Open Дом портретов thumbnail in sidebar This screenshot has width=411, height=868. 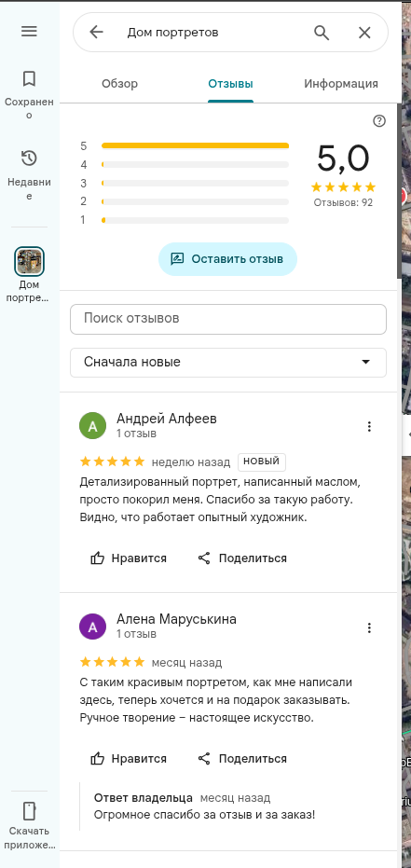coord(29,261)
